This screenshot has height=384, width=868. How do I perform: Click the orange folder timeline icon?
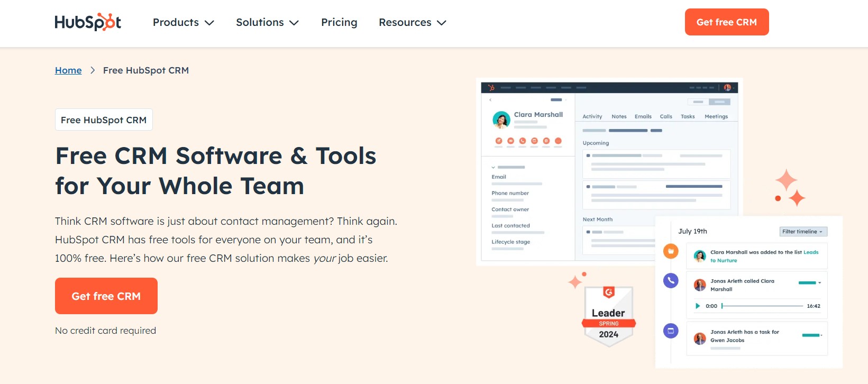[x=671, y=251]
